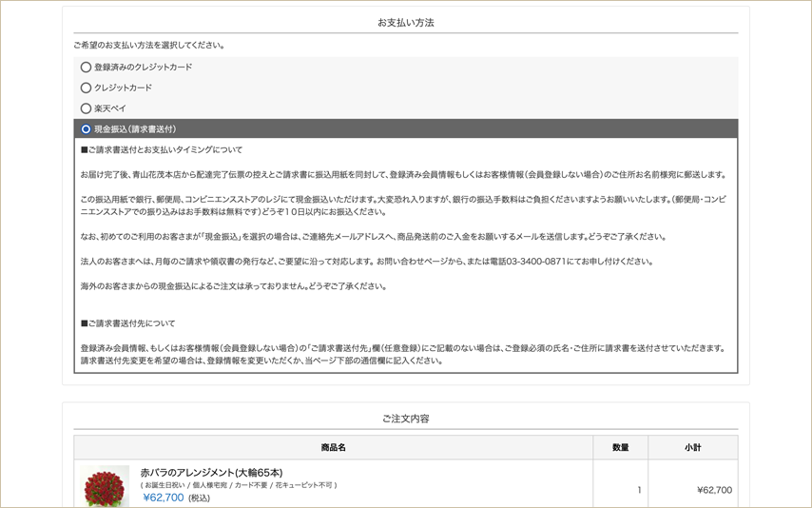Click the paragraph beginning 海外のお客さまからの現金振込
The height and width of the screenshot is (508, 812).
point(234,286)
